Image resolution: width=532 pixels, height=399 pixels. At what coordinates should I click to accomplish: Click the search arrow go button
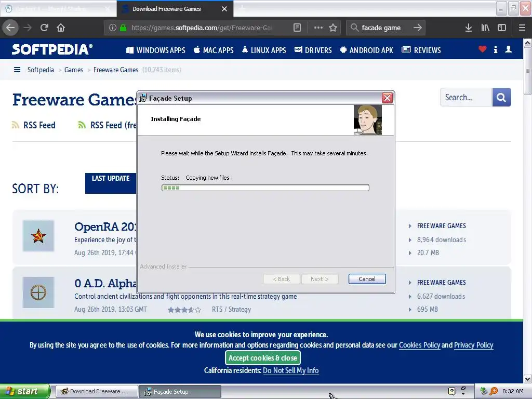pyautogui.click(x=418, y=28)
